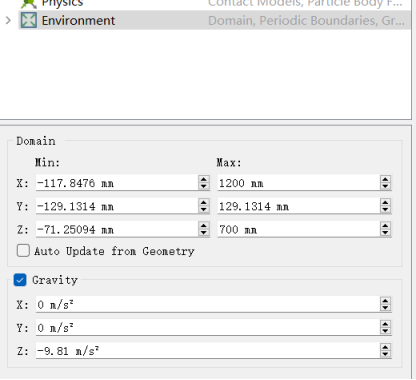Image resolution: width=416 pixels, height=380 pixels.
Task: Click the Domain X Max field
Action: (299, 183)
